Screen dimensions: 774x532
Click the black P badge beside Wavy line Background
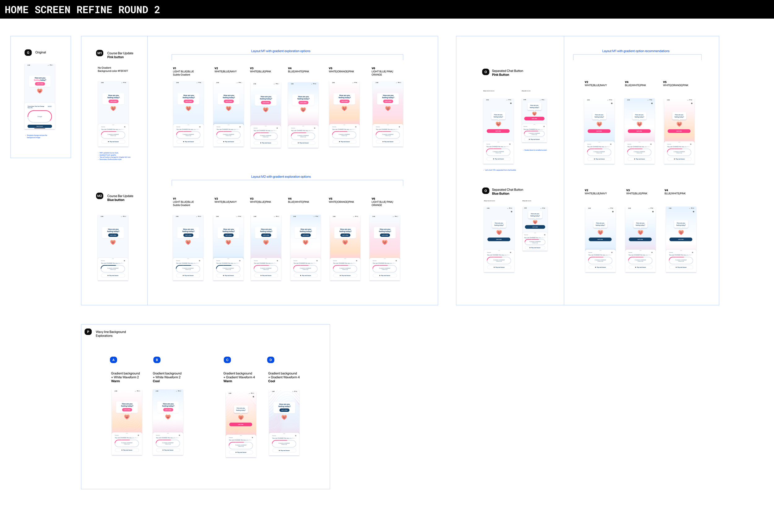[x=88, y=332]
